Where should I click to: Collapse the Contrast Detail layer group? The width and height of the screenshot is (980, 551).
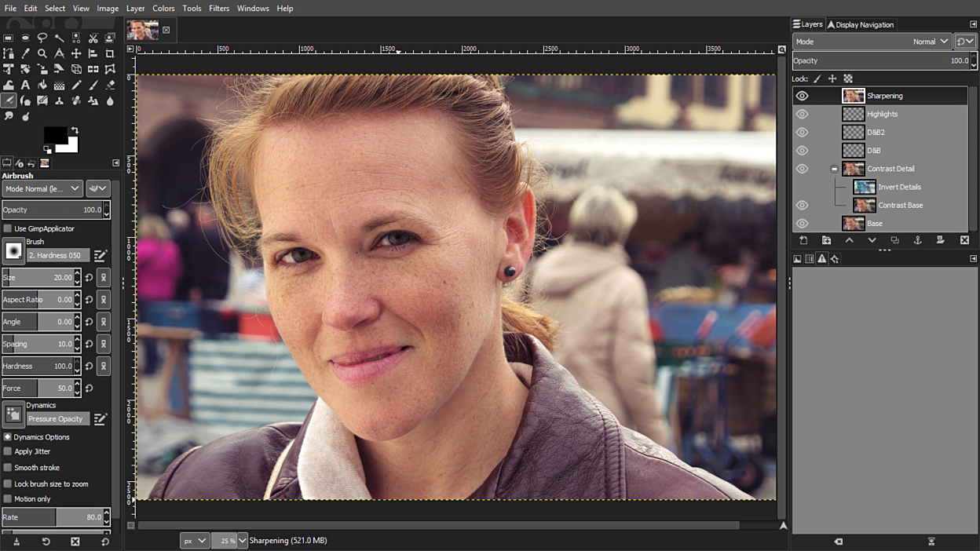(834, 169)
